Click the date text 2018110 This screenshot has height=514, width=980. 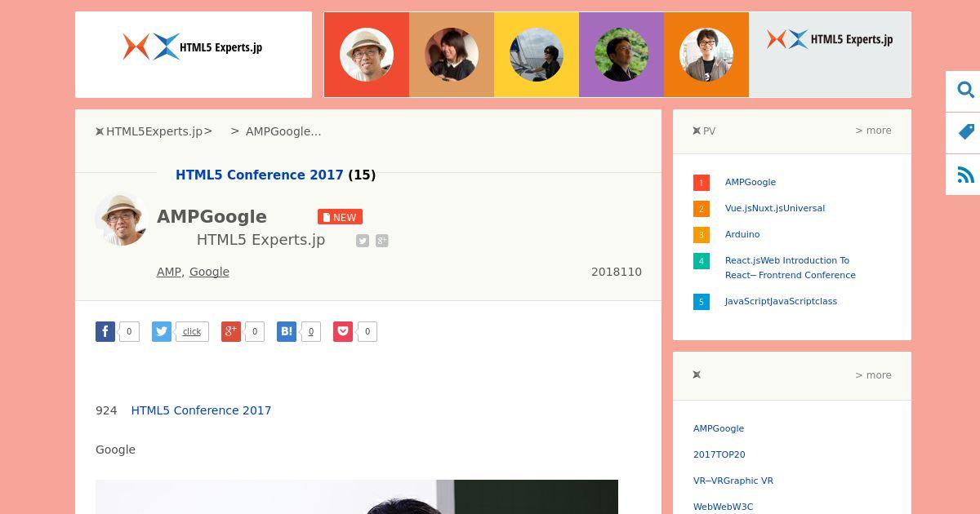point(617,272)
